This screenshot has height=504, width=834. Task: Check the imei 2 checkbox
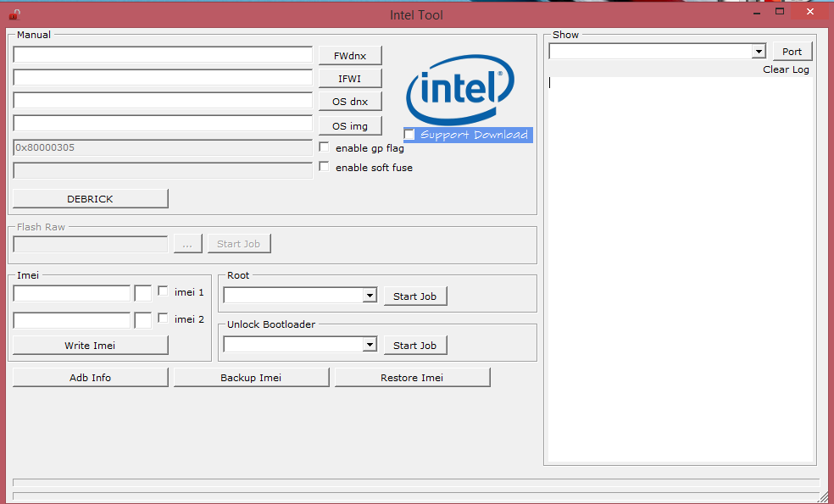[x=163, y=318]
